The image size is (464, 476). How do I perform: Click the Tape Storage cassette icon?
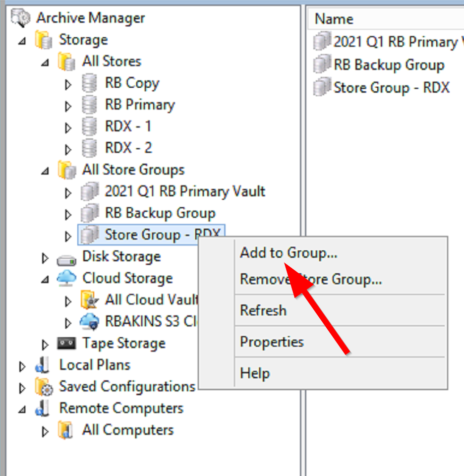point(66,344)
